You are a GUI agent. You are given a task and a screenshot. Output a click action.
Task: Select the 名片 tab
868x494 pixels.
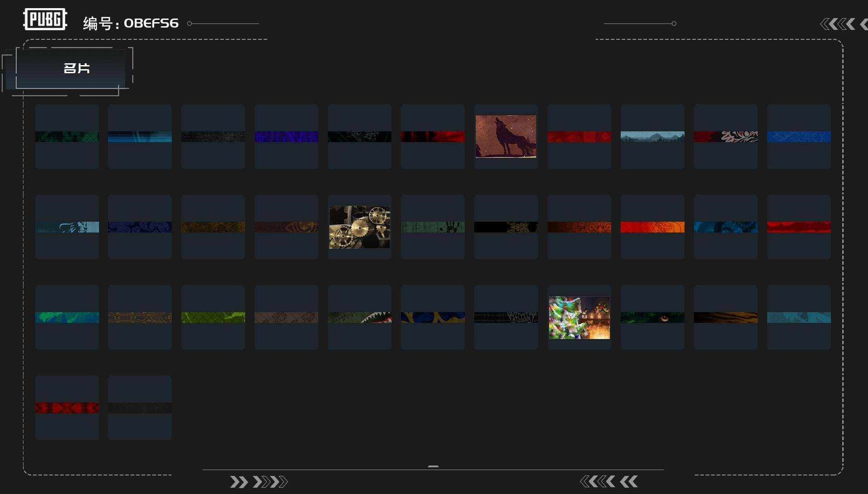pyautogui.click(x=76, y=68)
